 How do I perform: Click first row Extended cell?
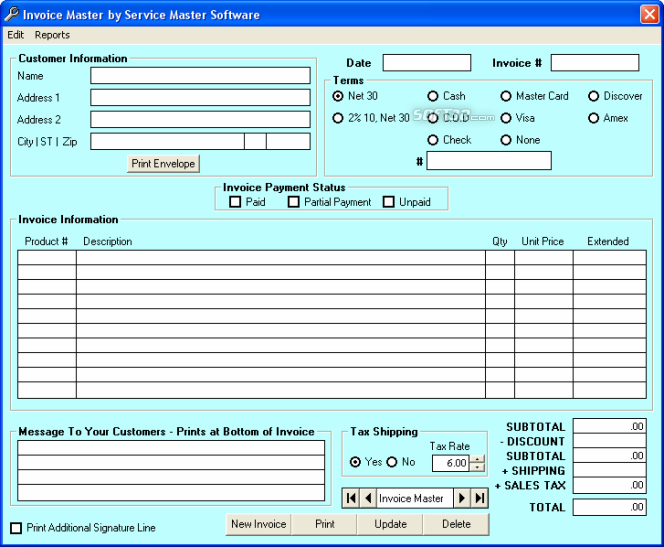tap(610, 258)
